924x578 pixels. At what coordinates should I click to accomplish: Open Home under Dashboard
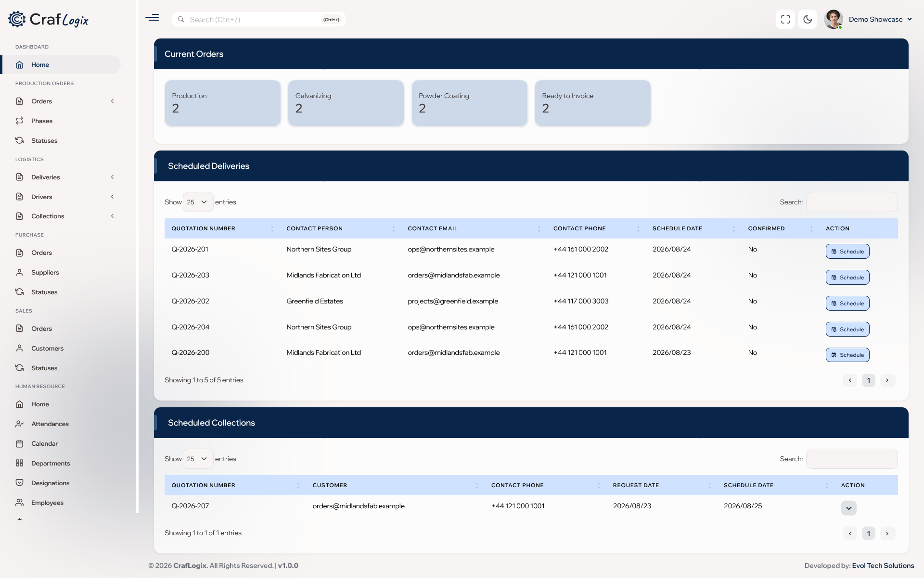click(61, 64)
